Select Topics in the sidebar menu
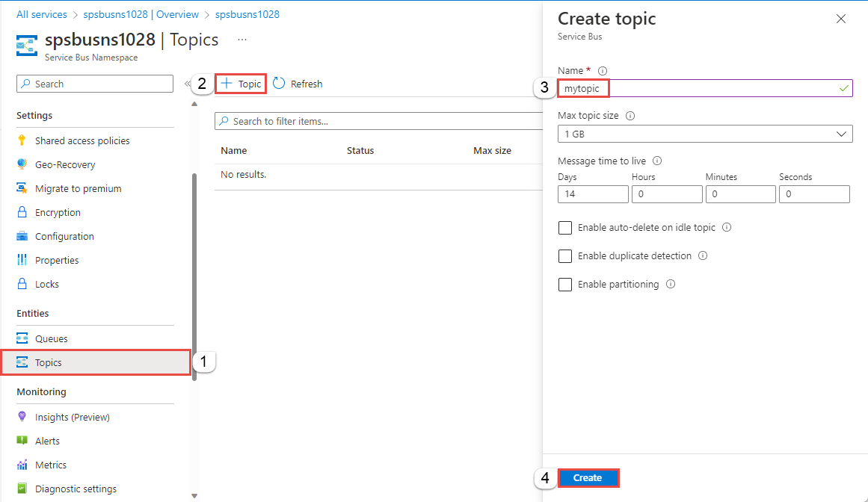 (x=49, y=363)
